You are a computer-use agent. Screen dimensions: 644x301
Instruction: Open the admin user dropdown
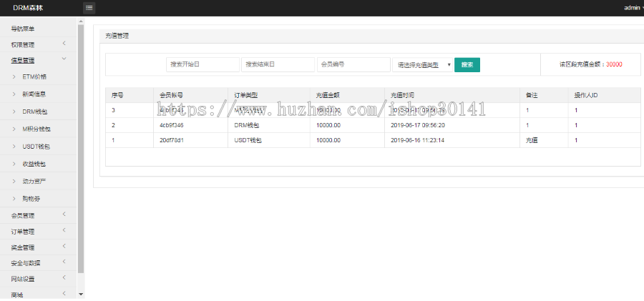[633, 8]
